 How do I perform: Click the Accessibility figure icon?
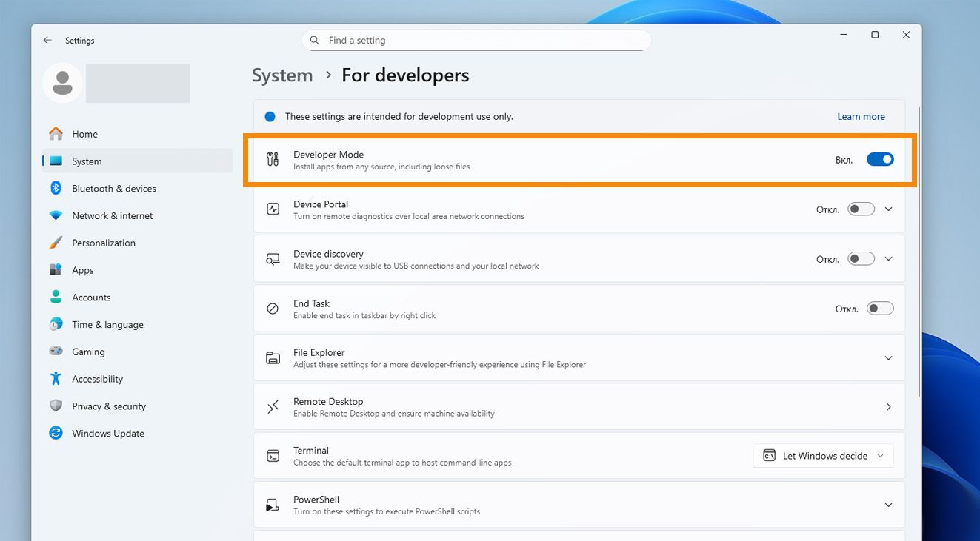[56, 379]
